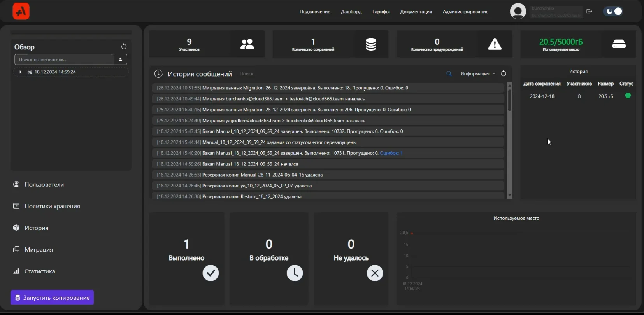Click the 20.5/5000гБ used space value
Screen dimensions: 644x315
[x=561, y=42]
